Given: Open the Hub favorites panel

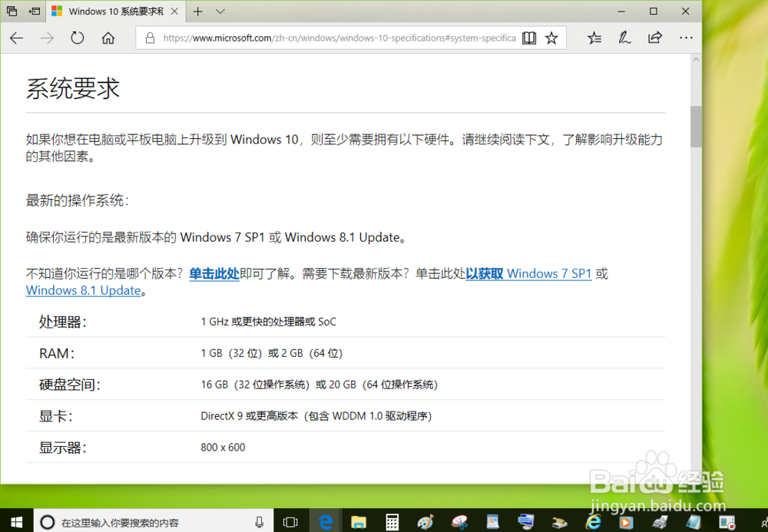Looking at the screenshot, I should [x=594, y=38].
